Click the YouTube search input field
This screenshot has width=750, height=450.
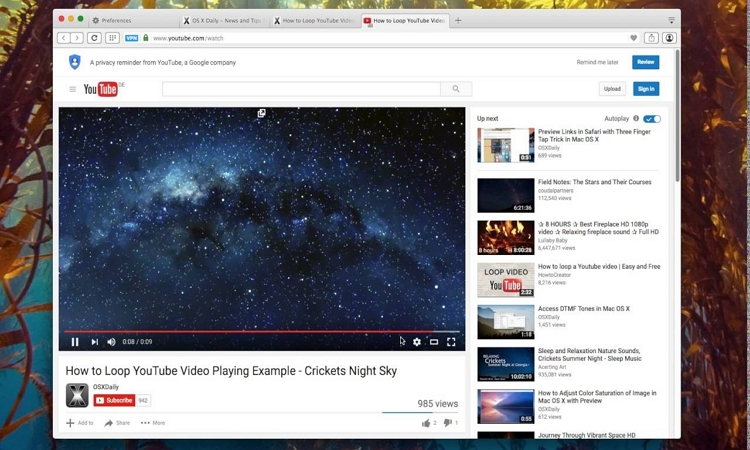point(301,89)
